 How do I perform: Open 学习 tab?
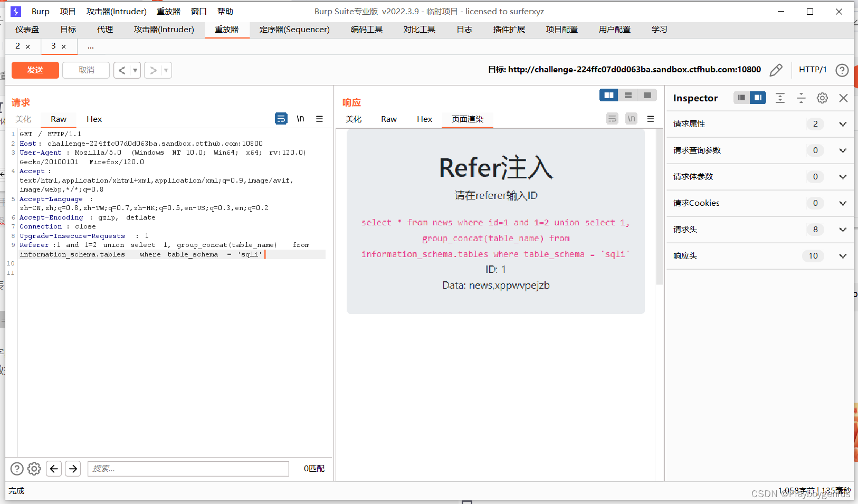point(659,30)
